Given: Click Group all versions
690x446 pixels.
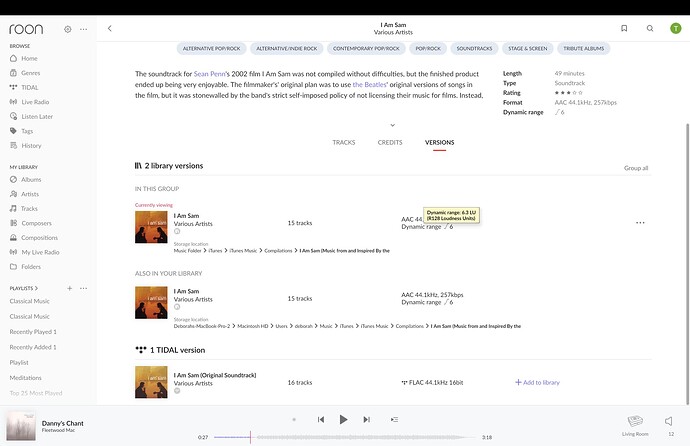Looking at the screenshot, I should pos(636,168).
